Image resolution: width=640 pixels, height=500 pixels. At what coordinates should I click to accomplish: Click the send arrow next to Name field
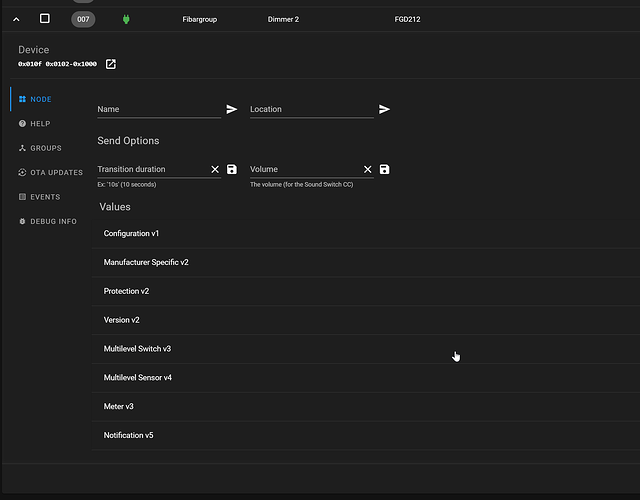(232, 109)
